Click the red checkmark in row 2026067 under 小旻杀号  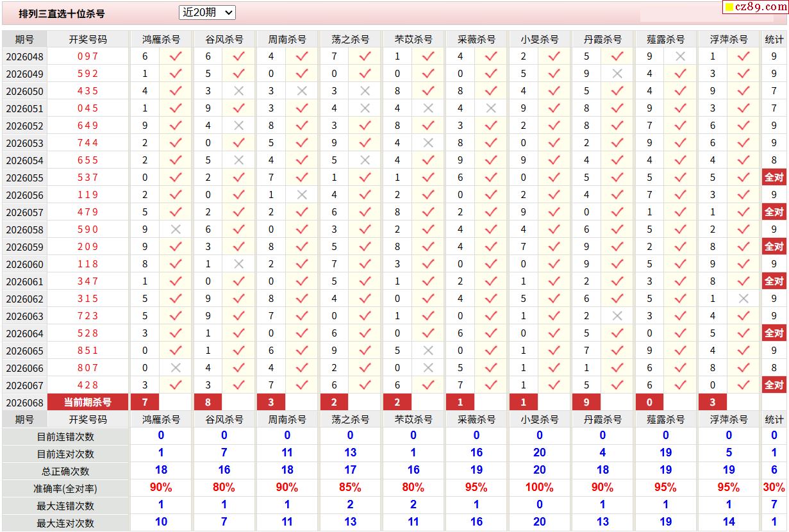(x=554, y=385)
